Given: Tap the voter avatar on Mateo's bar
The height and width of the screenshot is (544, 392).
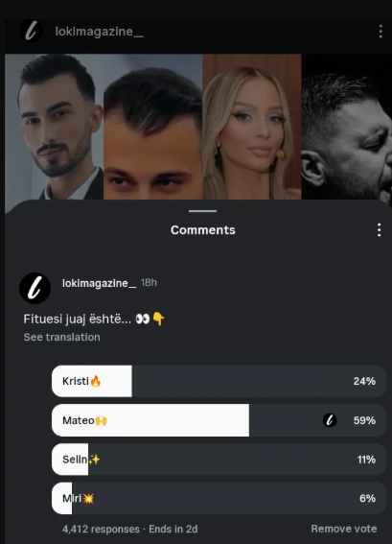Looking at the screenshot, I should click(x=330, y=420).
